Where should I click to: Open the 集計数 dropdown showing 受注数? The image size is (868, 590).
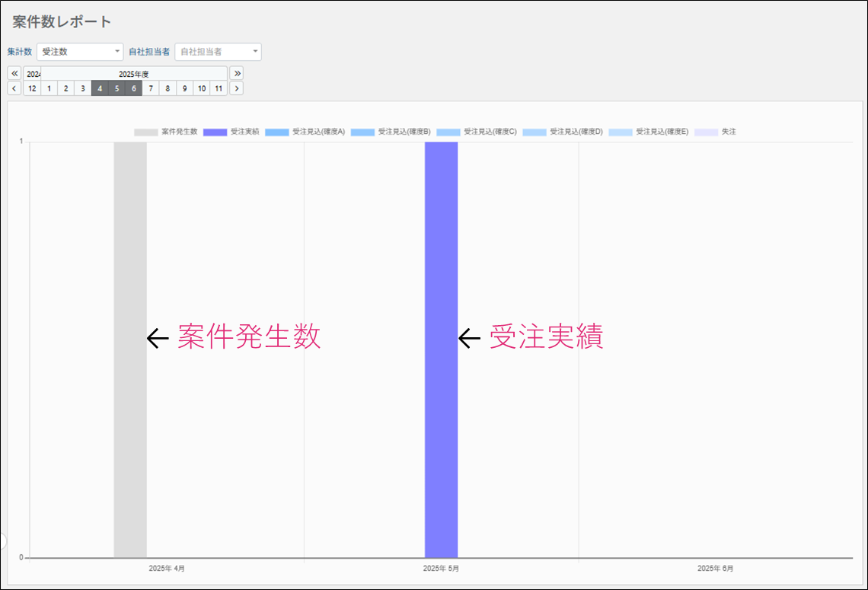click(x=80, y=52)
